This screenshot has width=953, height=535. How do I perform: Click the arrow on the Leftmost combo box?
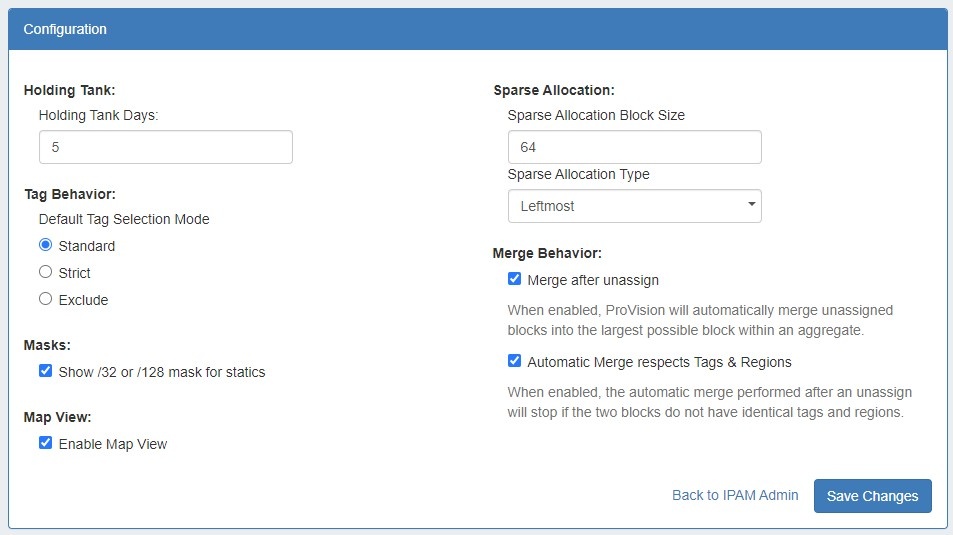pos(751,206)
